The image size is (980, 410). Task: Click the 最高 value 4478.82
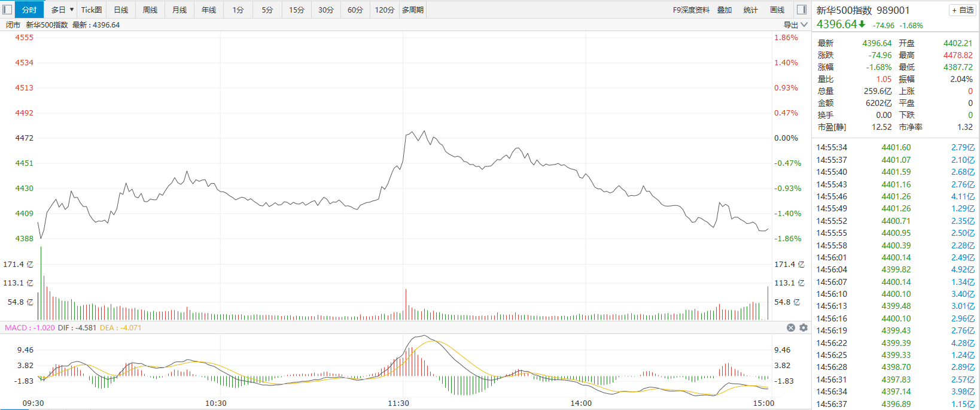tap(958, 55)
